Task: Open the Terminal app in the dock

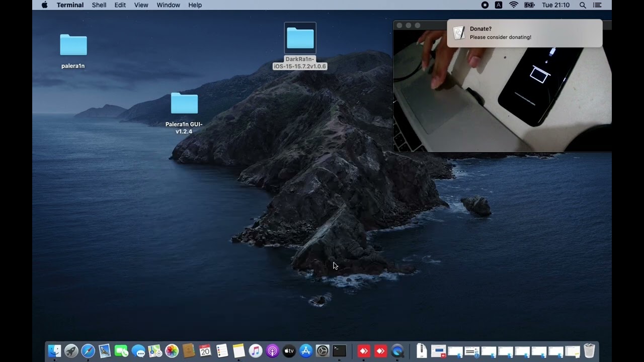Action: tap(340, 350)
